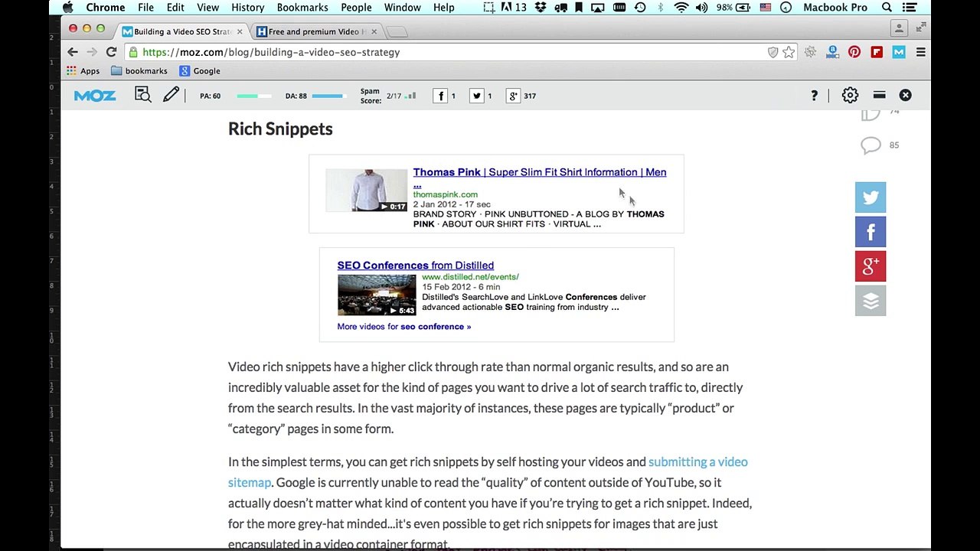Open the People menu
This screenshot has height=551, width=980.
point(356,8)
